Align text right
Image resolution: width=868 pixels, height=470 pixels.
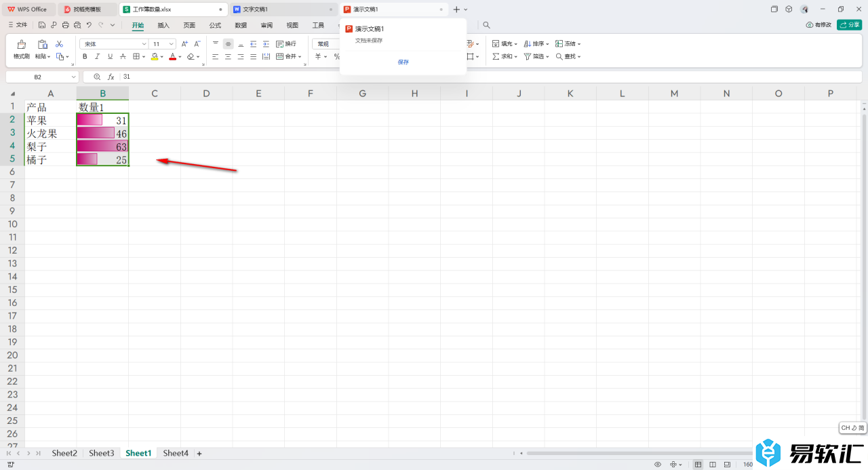241,56
